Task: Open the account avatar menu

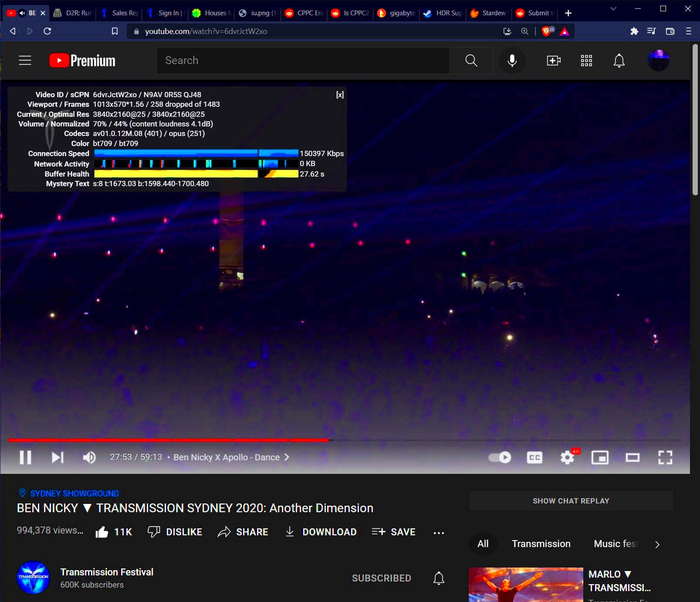Action: (x=659, y=60)
